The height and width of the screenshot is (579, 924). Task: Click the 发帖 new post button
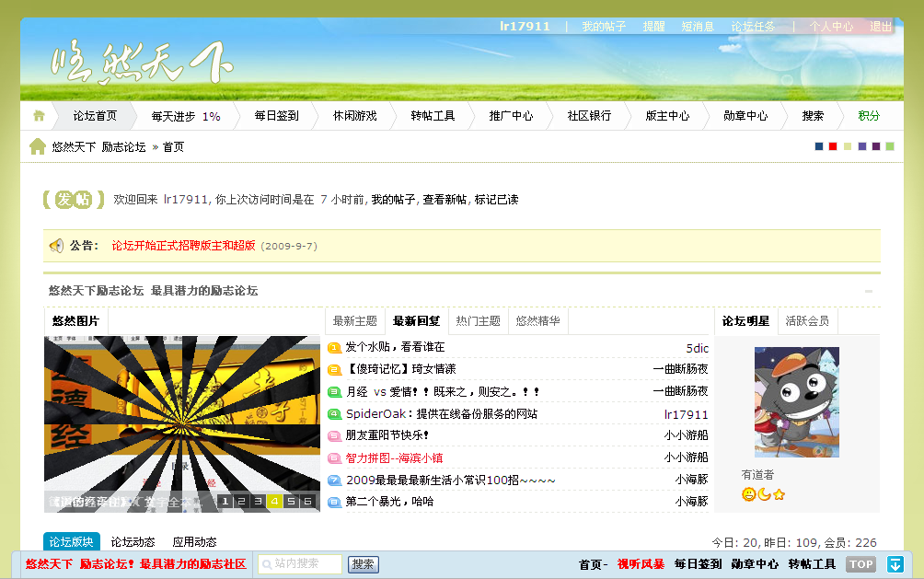pyautogui.click(x=72, y=200)
